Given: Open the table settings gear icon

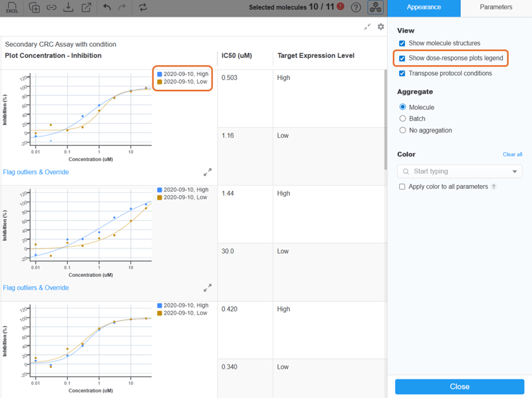Looking at the screenshot, I should [x=380, y=27].
